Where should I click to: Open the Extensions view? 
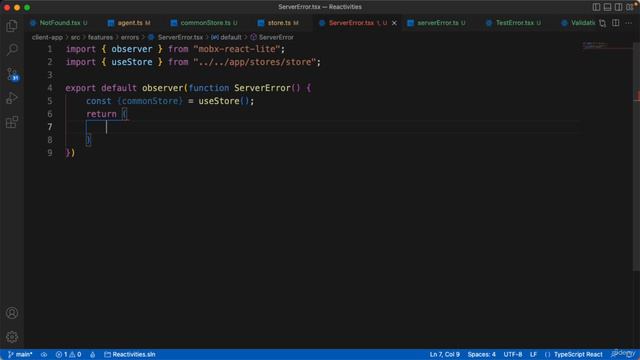(x=12, y=122)
